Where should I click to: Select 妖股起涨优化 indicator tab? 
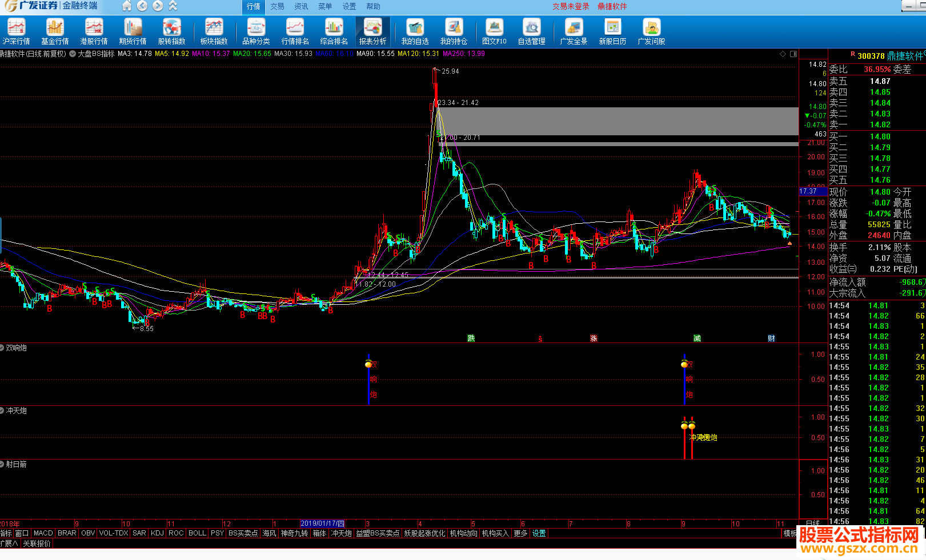(425, 533)
